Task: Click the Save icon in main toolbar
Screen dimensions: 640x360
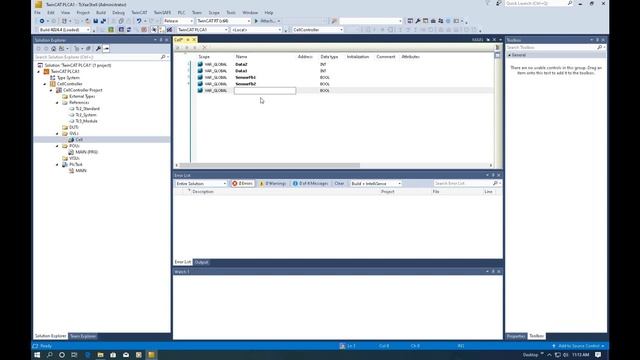Action: click(x=96, y=21)
